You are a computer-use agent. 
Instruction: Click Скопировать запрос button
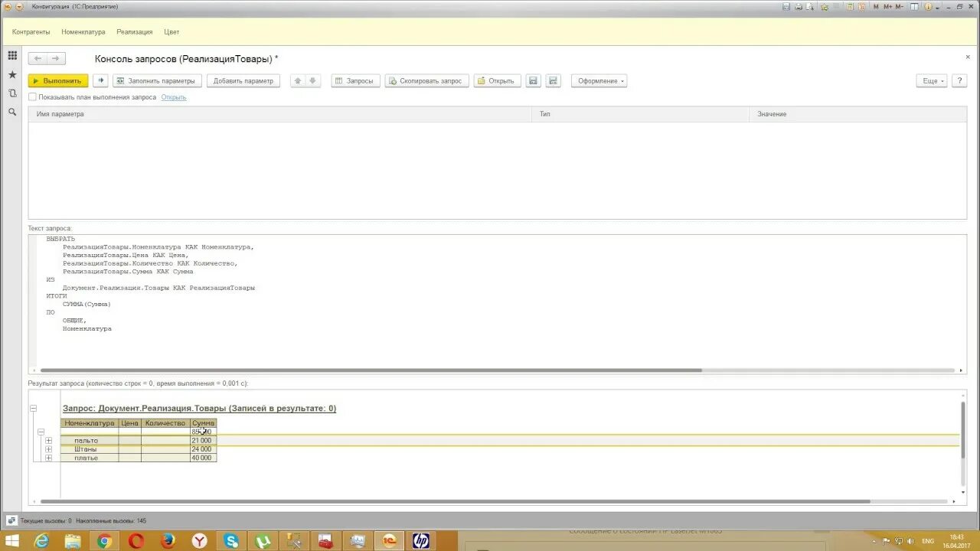pos(426,80)
